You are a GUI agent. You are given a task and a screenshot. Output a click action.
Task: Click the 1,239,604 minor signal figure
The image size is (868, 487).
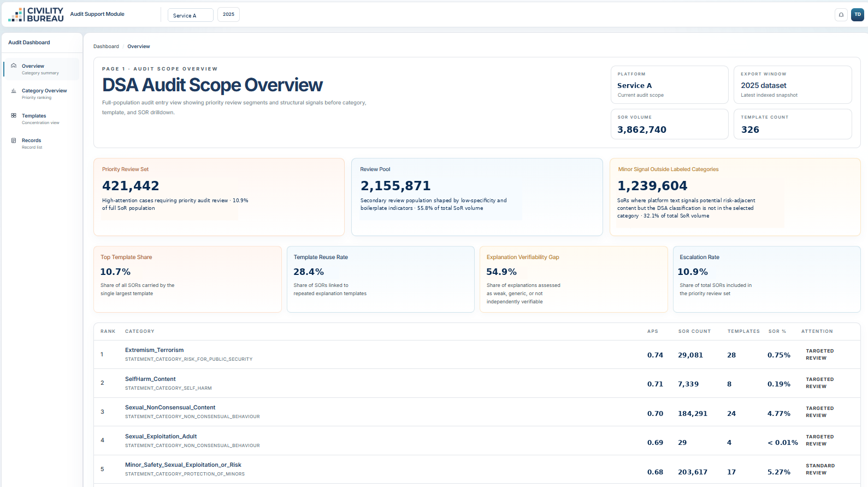[652, 186]
